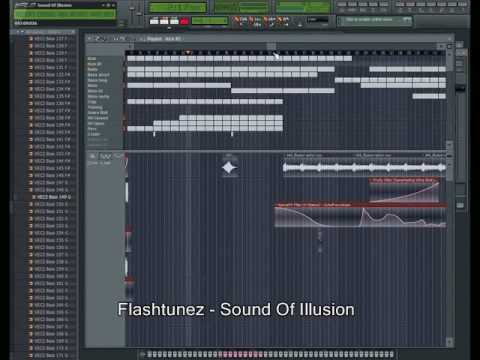Click the small diamond-shaped audio clip
Viewport: 480px width, 360px height.
pyautogui.click(x=230, y=168)
